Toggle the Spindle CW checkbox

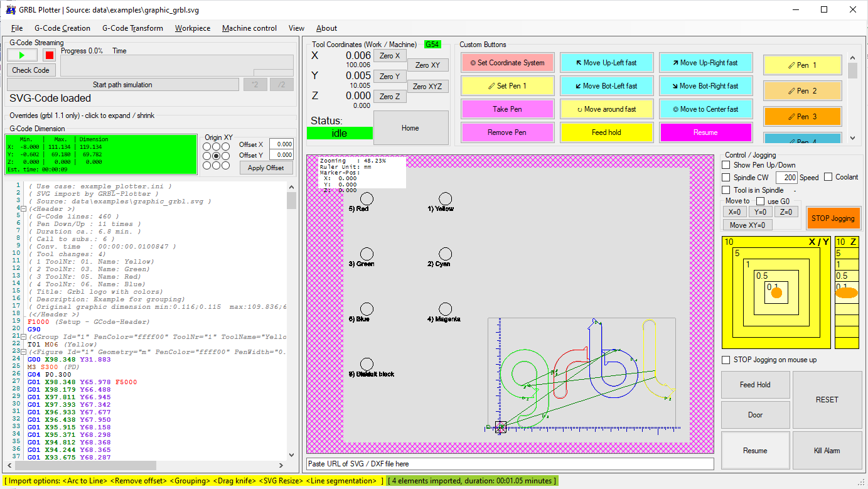click(726, 178)
